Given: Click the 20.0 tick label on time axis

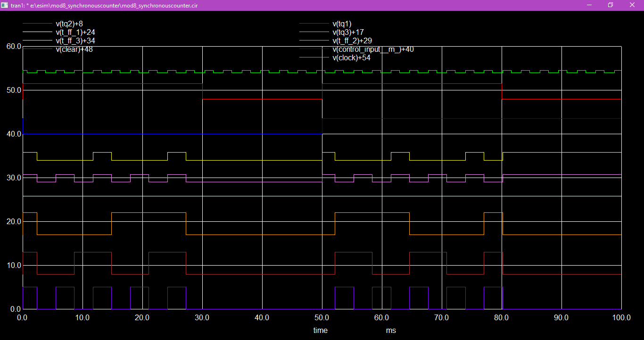Looking at the screenshot, I should [142, 318].
